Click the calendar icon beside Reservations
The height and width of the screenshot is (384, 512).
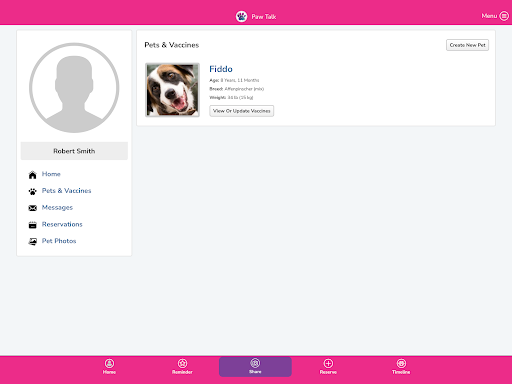click(32, 225)
